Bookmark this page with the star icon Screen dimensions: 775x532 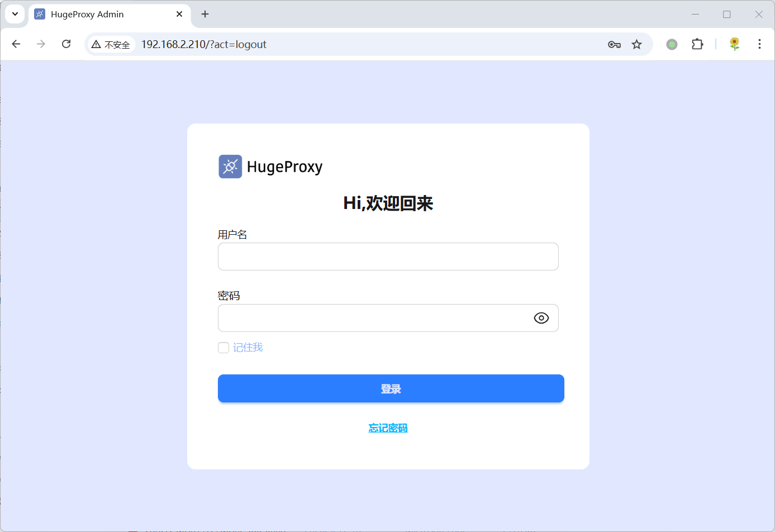coord(636,44)
